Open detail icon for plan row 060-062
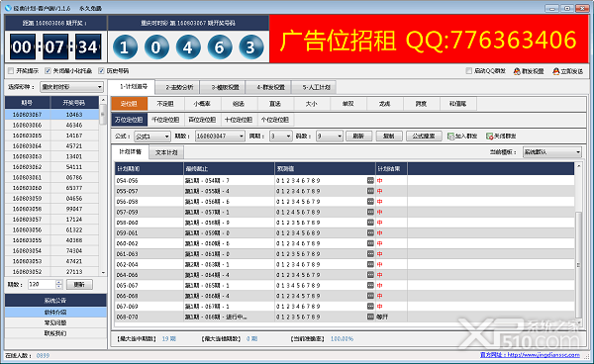This screenshot has width=594, height=364. click(x=370, y=243)
